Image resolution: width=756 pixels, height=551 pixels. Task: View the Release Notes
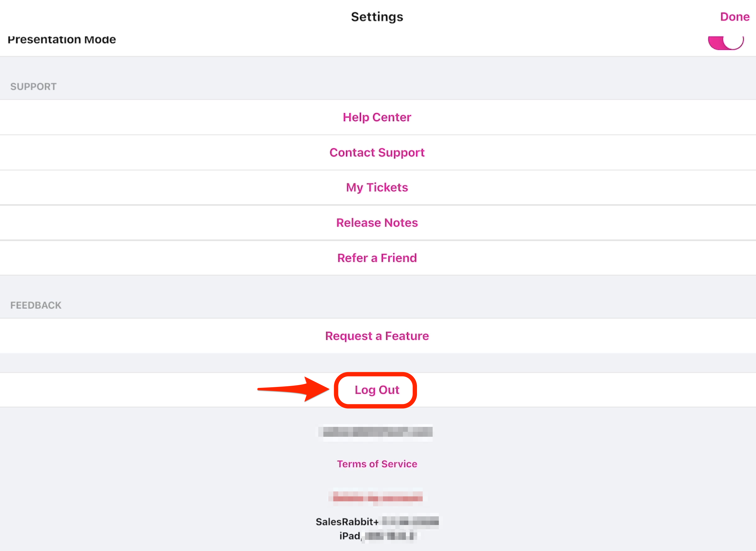[377, 223]
